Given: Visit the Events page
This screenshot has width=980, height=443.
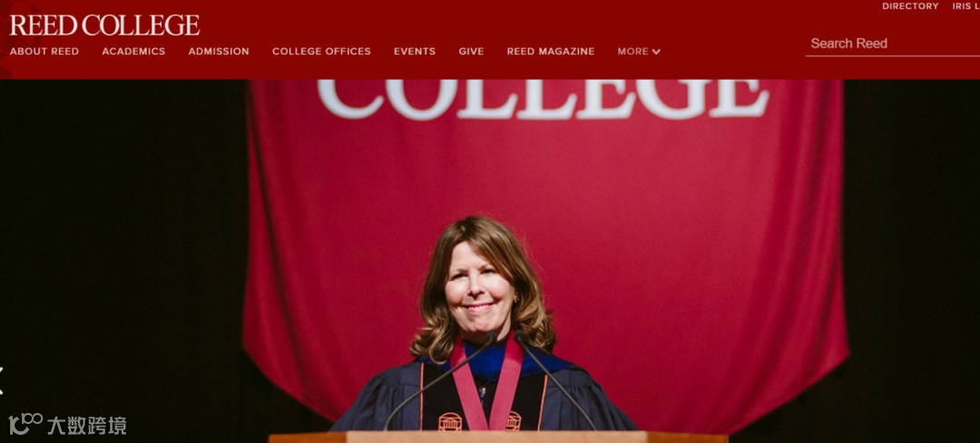Looking at the screenshot, I should click(415, 51).
